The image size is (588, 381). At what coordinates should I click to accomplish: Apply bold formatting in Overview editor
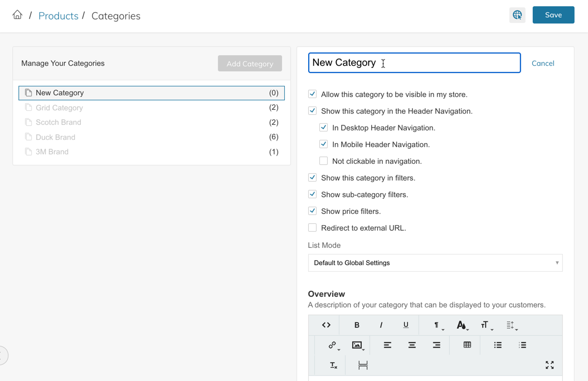click(x=357, y=325)
